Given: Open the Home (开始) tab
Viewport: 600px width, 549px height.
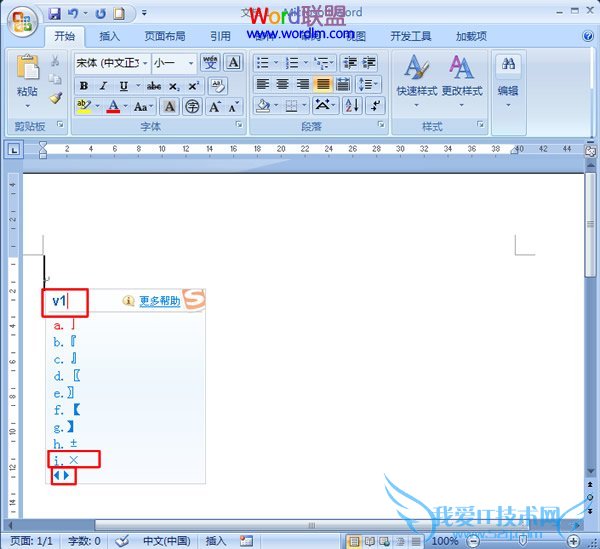Looking at the screenshot, I should (64, 36).
